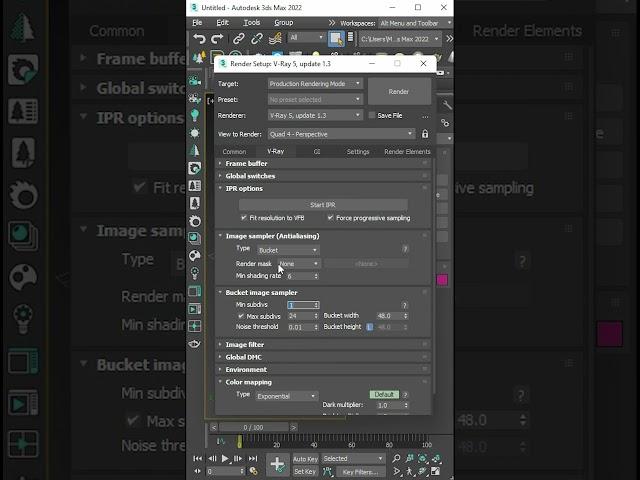The image size is (640, 480).
Task: Click the Maximize Viewport toggle icon
Action: [x=436, y=471]
